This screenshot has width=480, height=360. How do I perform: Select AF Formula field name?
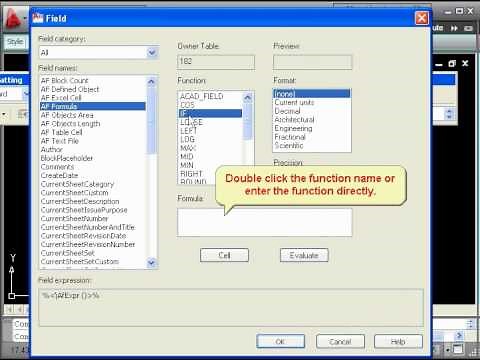(x=93, y=106)
